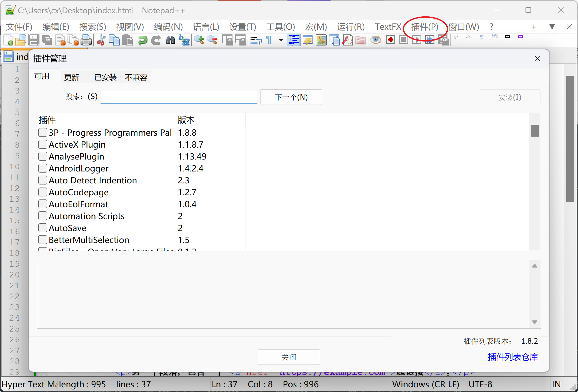Switch to the 已安装 tab

[x=105, y=77]
